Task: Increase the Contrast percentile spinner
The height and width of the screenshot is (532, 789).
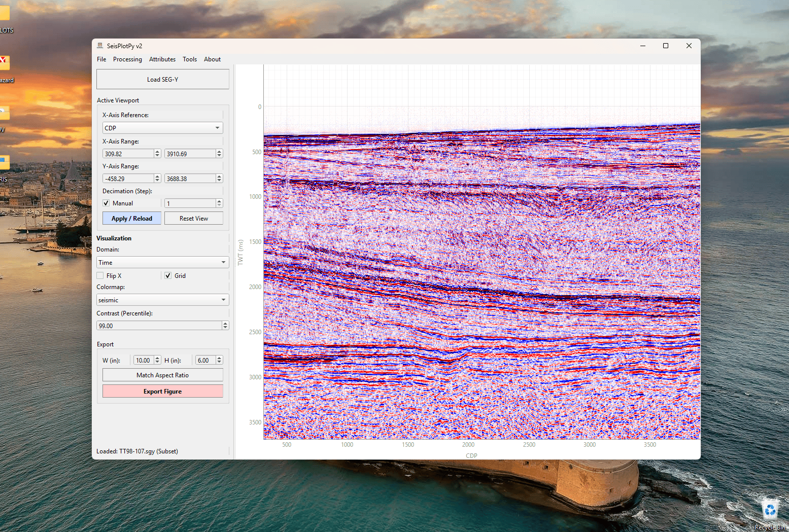Action: tap(225, 324)
